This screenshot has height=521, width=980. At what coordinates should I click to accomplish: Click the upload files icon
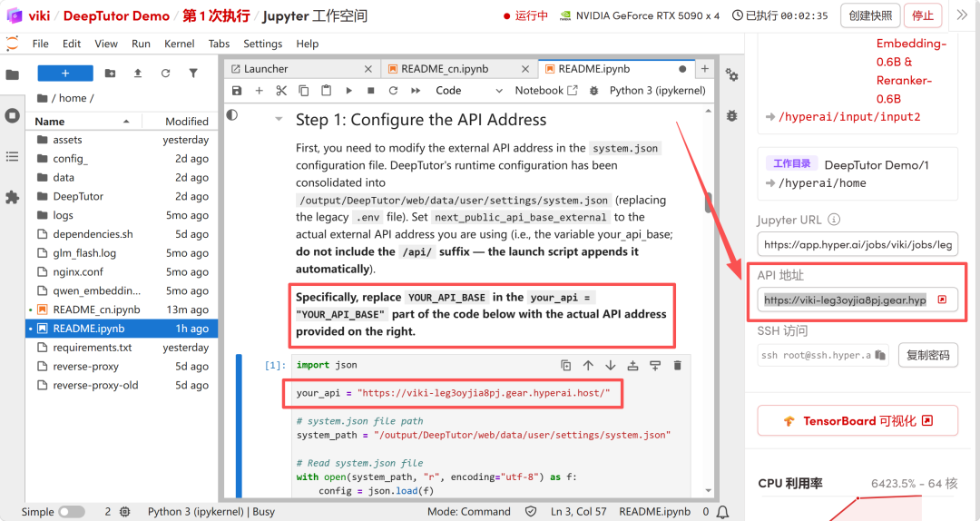point(138,74)
